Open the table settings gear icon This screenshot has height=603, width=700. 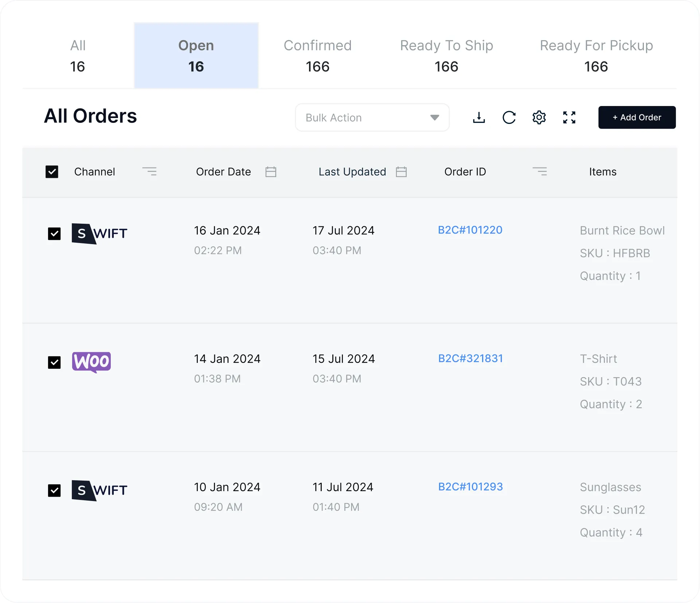pos(539,117)
